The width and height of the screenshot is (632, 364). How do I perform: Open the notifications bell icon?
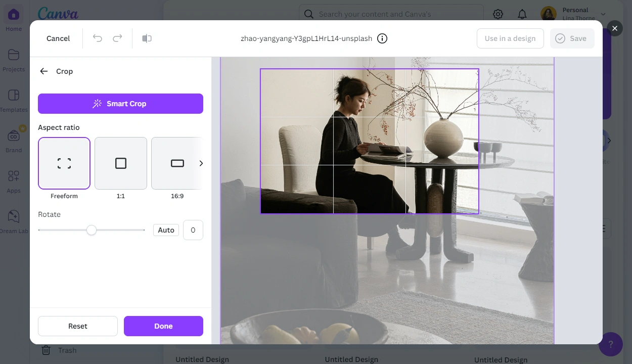(522, 14)
